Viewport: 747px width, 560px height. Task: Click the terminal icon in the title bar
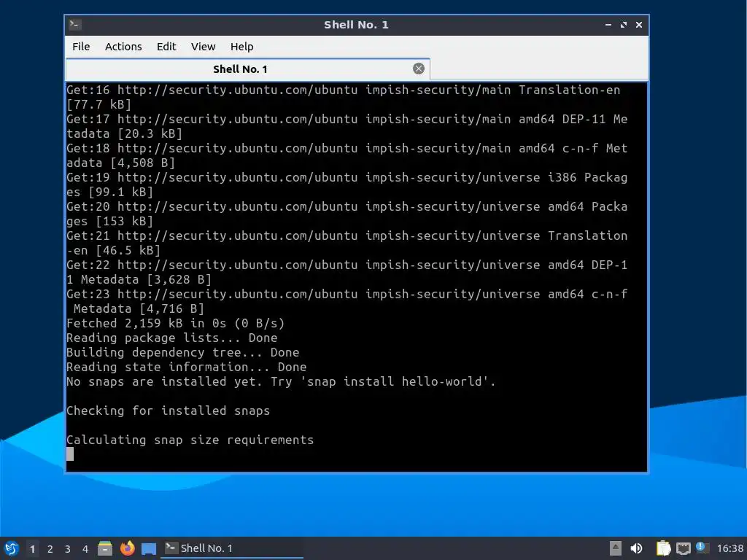(x=75, y=24)
